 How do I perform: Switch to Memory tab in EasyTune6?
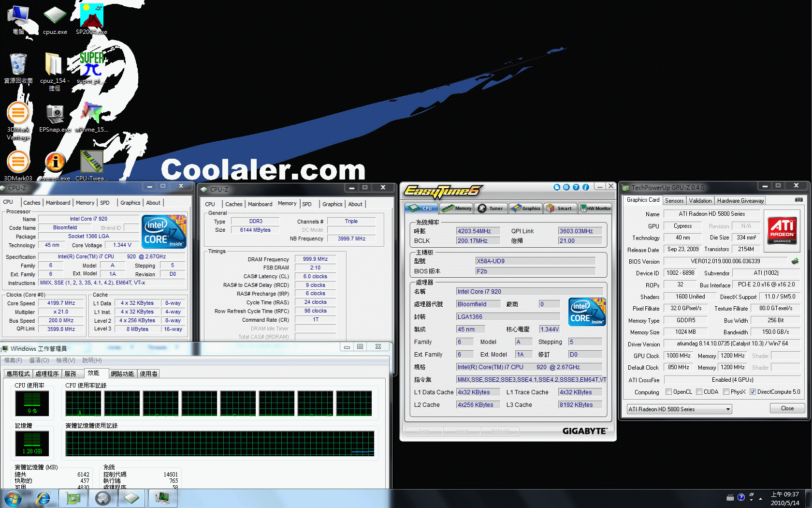(x=457, y=208)
